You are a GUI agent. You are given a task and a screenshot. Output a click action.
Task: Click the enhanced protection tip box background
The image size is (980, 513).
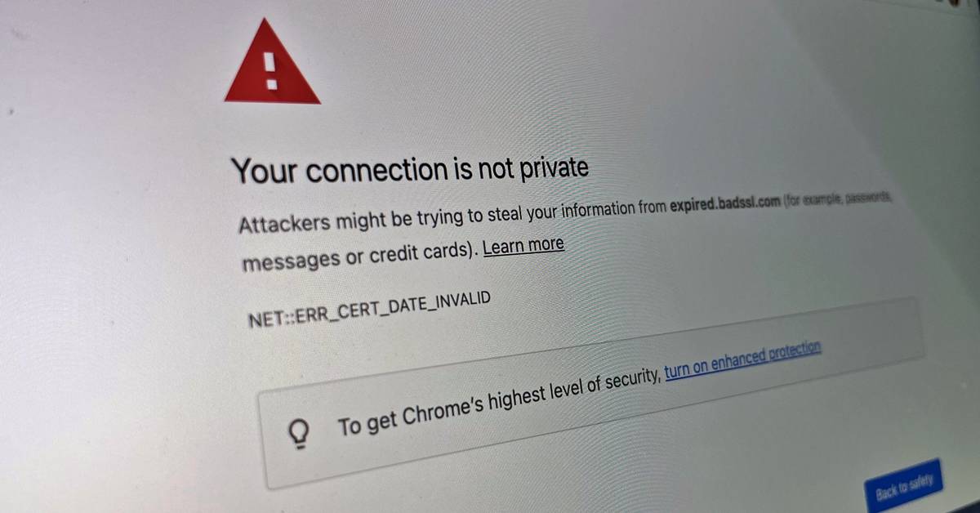coord(592,392)
